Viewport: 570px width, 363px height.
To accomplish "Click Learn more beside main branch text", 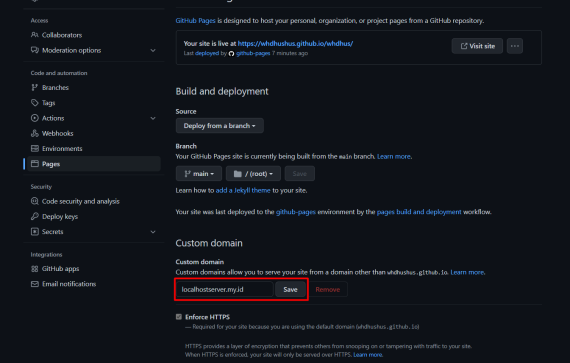I will [394, 156].
